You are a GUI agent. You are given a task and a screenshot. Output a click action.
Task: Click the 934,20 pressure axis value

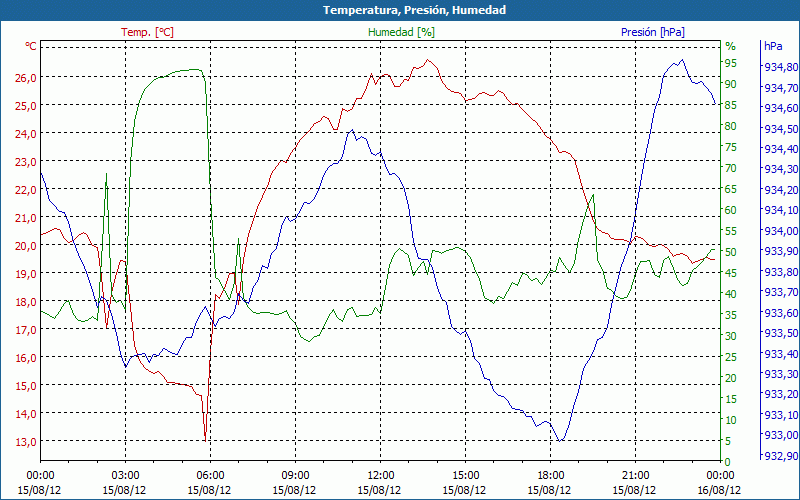coord(781,190)
